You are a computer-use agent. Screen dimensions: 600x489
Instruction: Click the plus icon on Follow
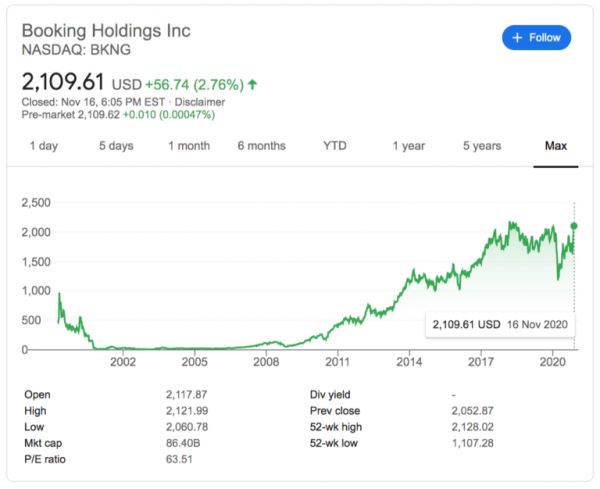517,37
